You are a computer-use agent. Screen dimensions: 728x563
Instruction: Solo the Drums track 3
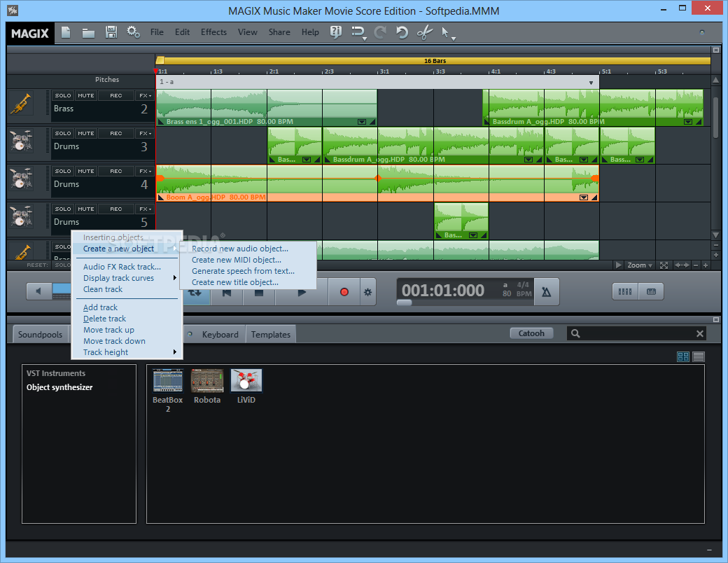point(63,133)
